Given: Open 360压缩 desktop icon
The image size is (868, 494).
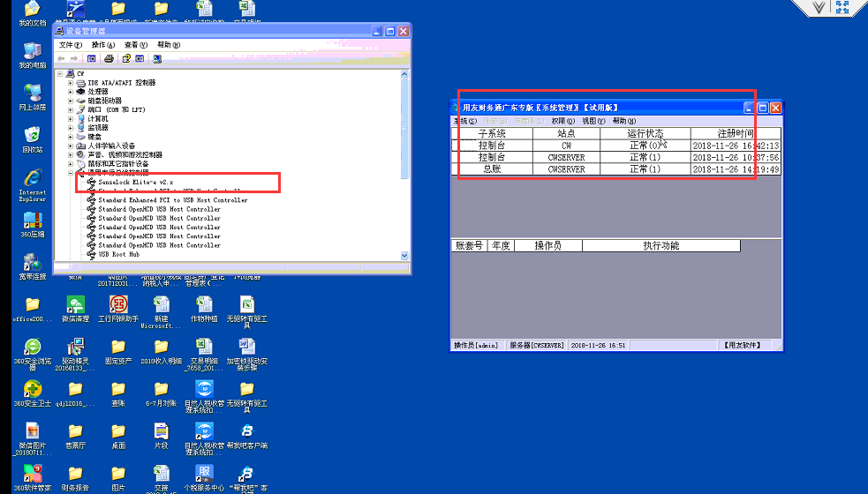Looking at the screenshot, I should pos(33,224).
